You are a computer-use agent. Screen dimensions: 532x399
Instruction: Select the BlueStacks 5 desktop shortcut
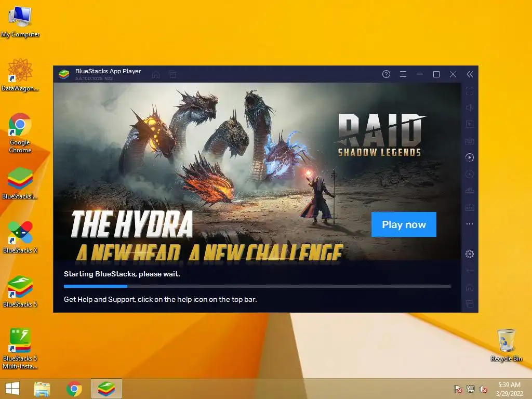point(20,291)
